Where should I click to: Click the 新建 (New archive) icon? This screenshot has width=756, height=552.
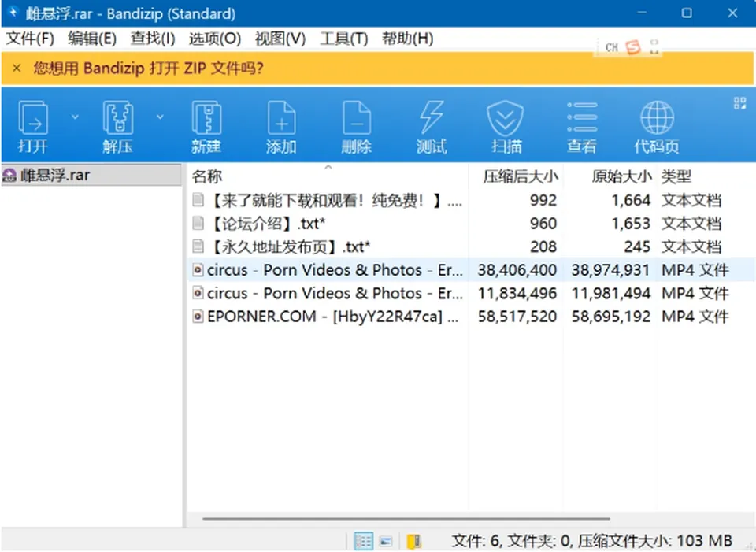click(206, 126)
